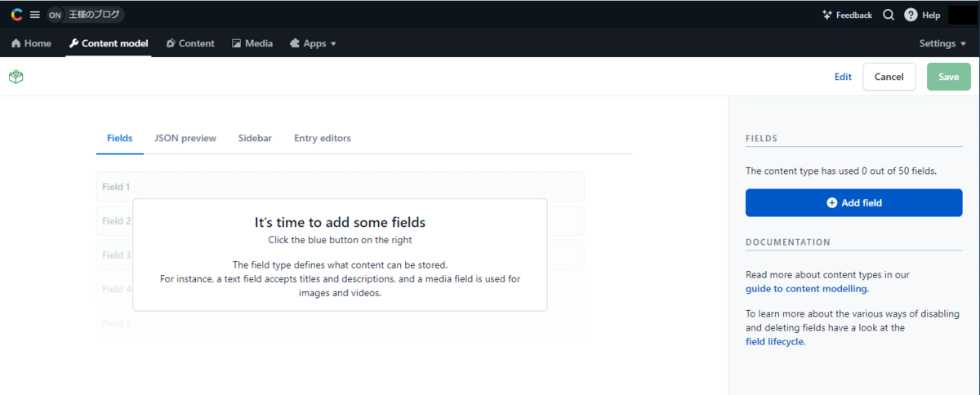Image resolution: width=980 pixels, height=395 pixels.
Task: Open the hamburger menu icon
Action: point(34,15)
